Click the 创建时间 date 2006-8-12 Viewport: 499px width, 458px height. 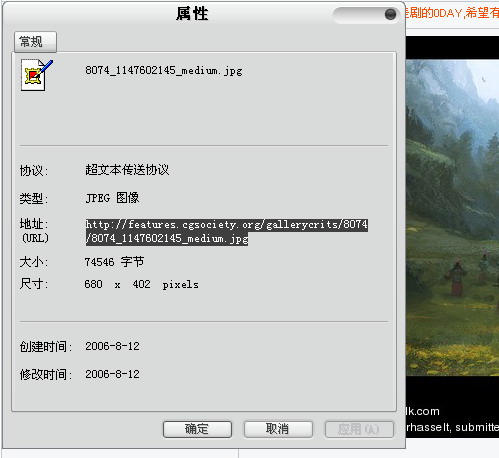(x=112, y=346)
